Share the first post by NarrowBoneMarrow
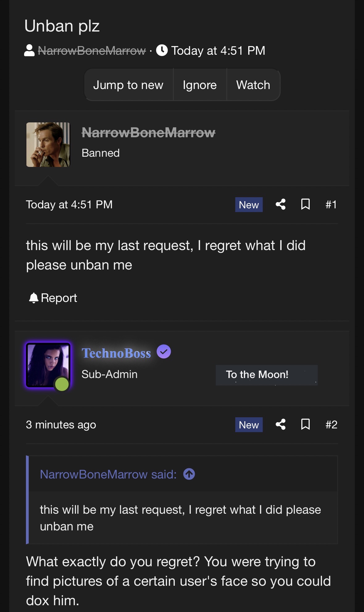 click(x=280, y=204)
